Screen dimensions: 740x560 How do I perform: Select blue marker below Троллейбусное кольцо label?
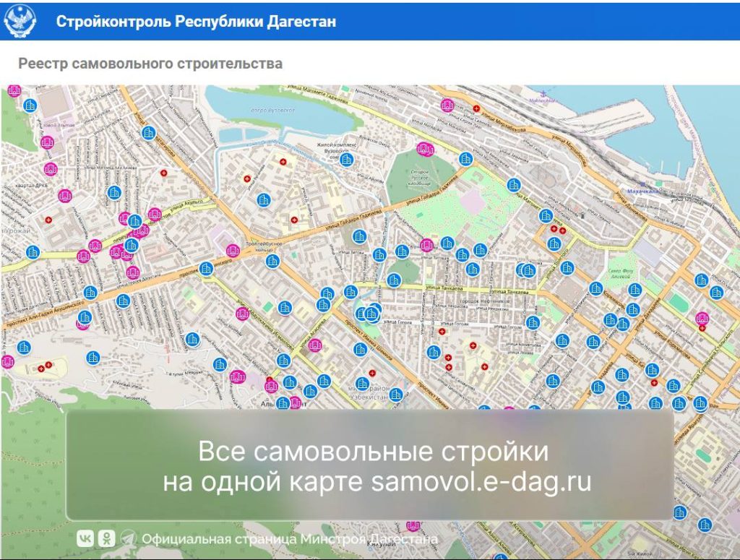pos(272,260)
